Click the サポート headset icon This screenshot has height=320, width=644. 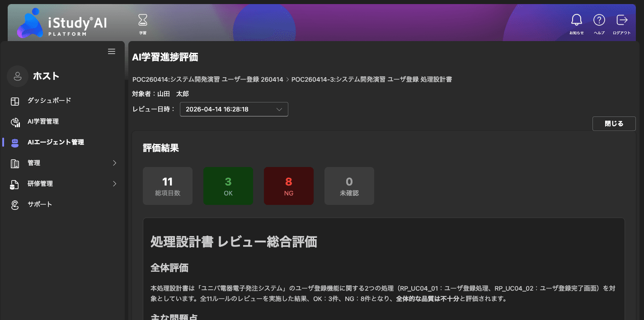(x=15, y=205)
